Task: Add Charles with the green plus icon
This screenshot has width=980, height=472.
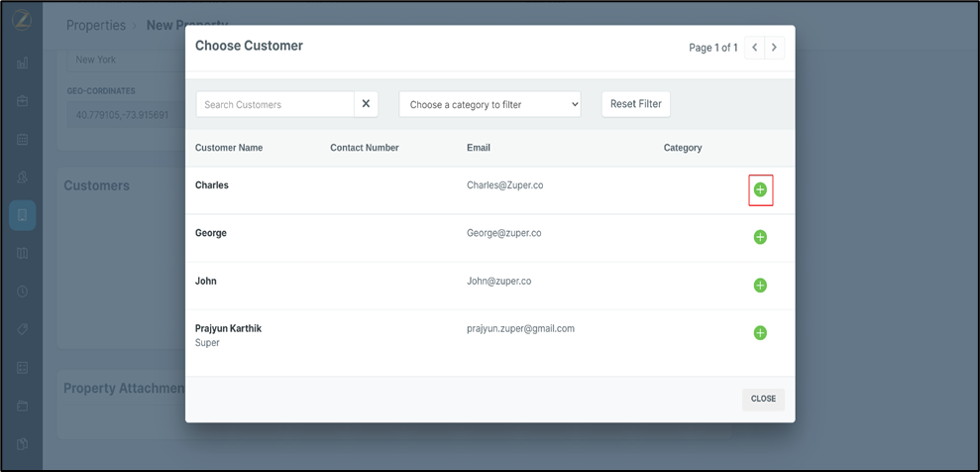Action: 760,189
